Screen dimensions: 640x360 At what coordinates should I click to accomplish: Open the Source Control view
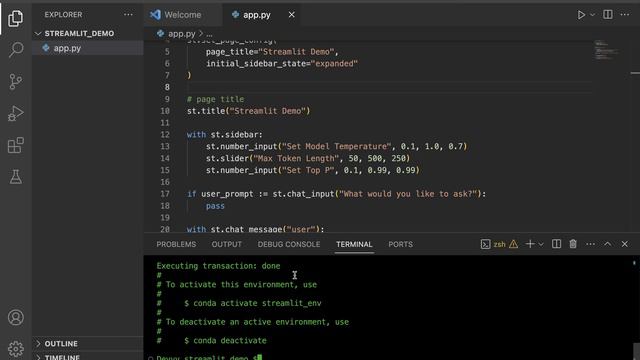pos(16,82)
